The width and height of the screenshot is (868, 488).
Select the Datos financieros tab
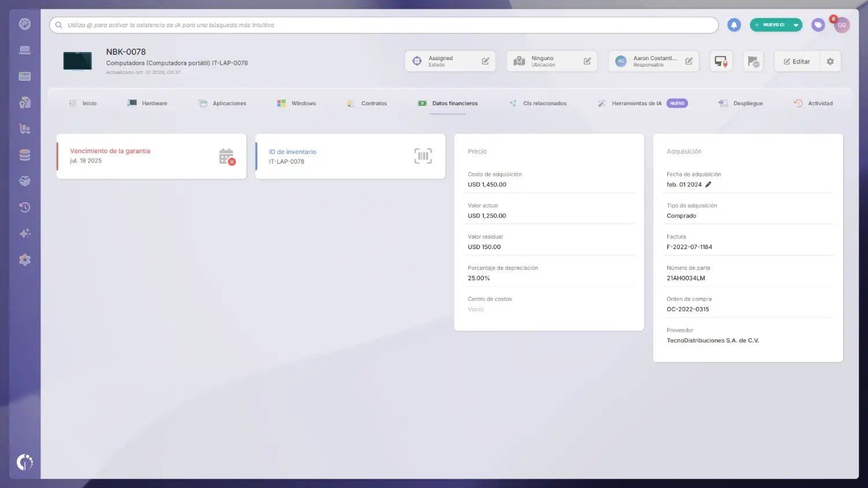click(x=448, y=103)
